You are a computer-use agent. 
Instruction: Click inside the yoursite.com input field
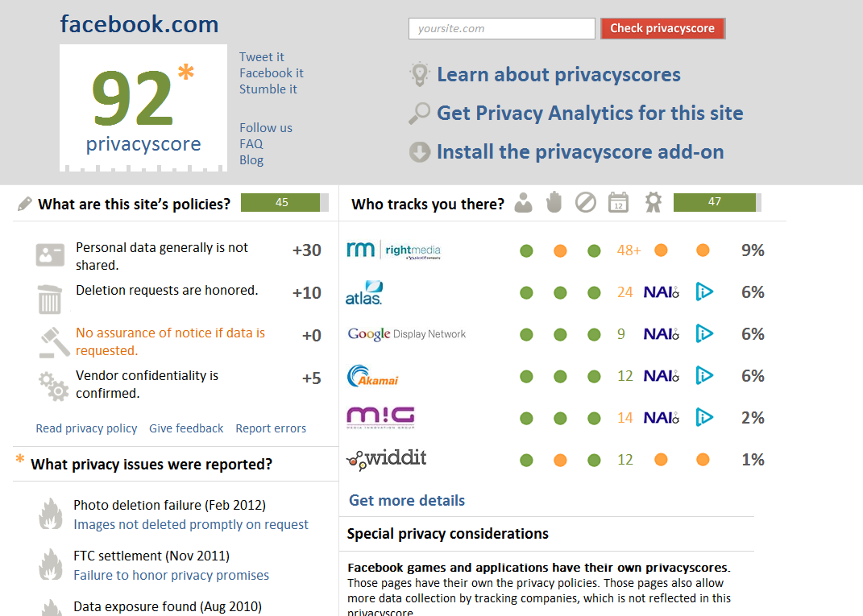502,29
